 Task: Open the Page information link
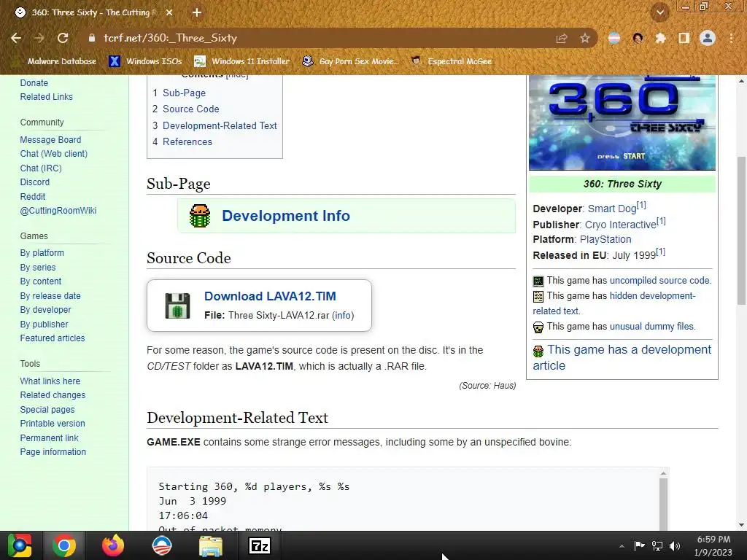point(53,452)
